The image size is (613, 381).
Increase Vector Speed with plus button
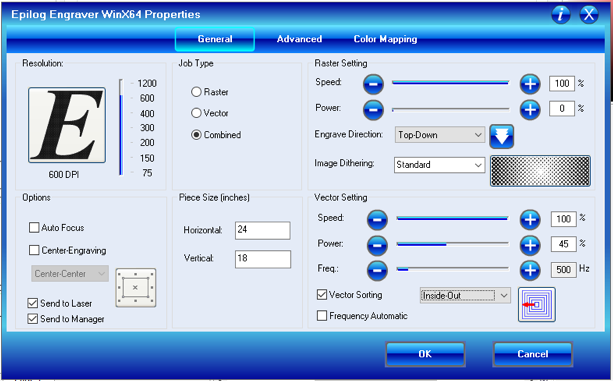530,220
